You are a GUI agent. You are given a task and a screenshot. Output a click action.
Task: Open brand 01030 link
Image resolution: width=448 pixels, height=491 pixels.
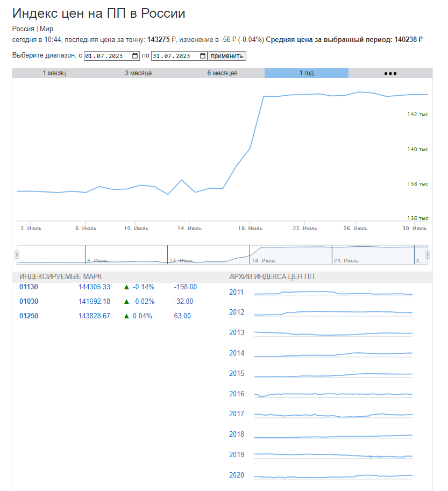coord(29,301)
